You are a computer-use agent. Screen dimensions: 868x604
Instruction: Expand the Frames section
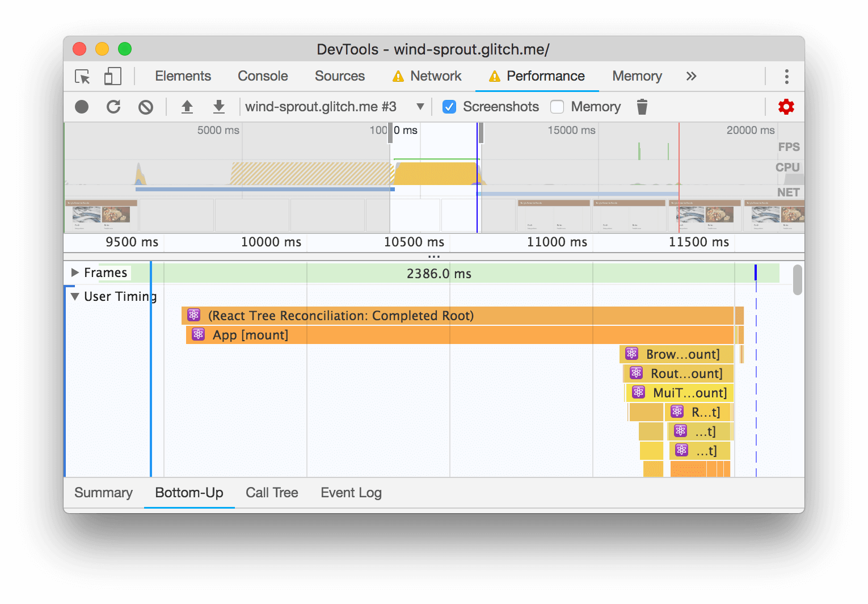(74, 272)
